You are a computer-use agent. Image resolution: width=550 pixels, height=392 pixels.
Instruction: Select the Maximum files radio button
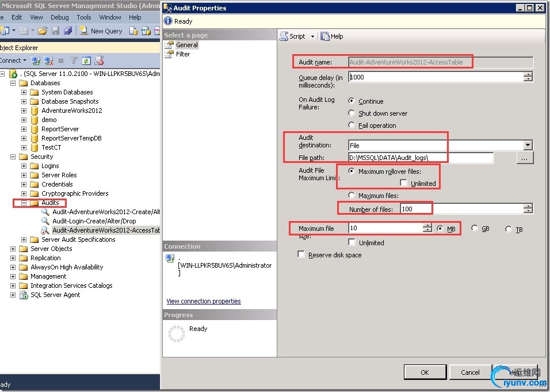pos(352,195)
